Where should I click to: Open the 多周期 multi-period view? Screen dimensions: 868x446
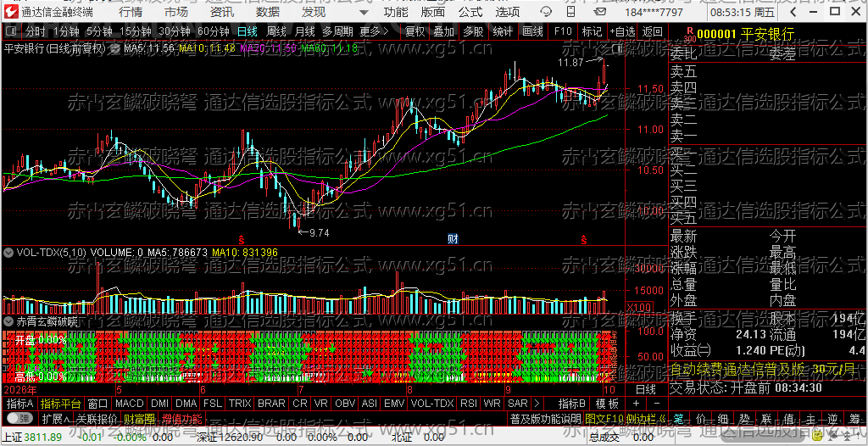click(x=337, y=32)
